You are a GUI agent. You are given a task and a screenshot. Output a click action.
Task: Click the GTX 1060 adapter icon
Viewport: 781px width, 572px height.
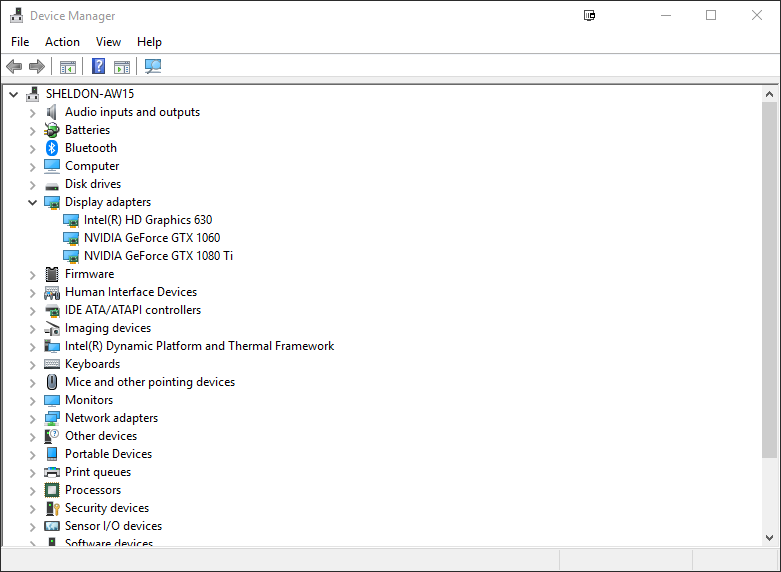[x=71, y=238]
